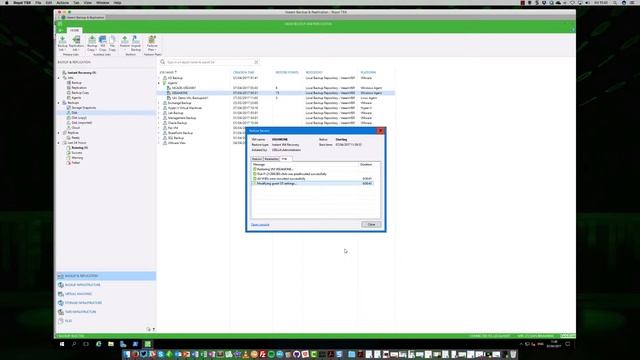Clear the search box with the X icon
This screenshot has height=360, width=640.
pos(256,62)
